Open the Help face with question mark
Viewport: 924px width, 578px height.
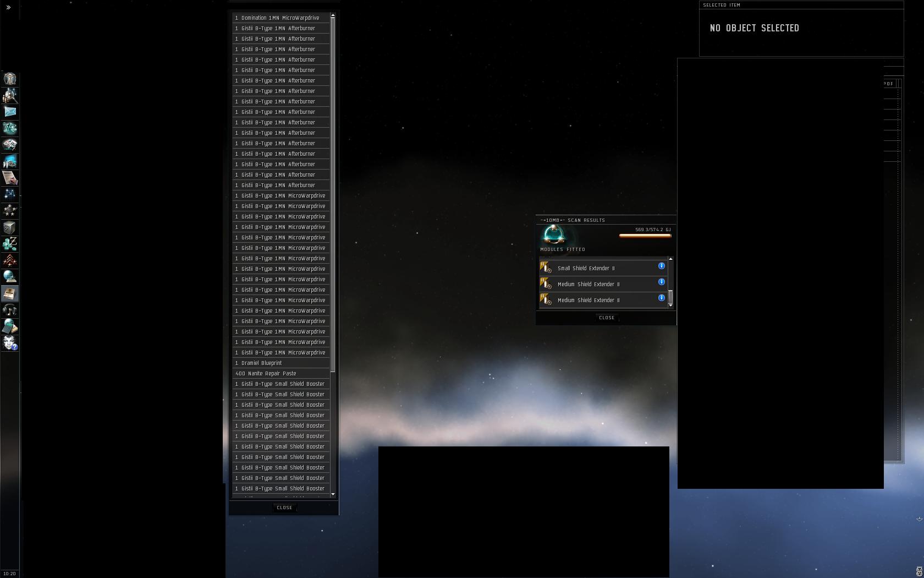click(10, 343)
